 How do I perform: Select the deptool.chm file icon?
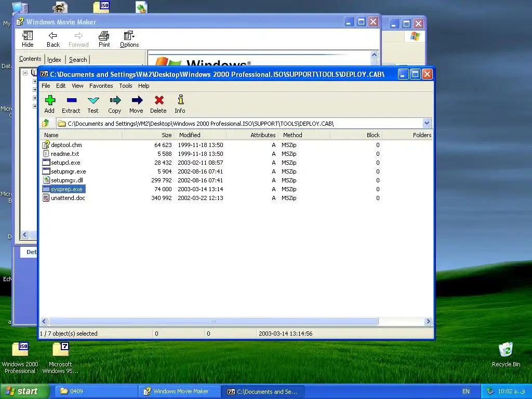click(x=46, y=144)
